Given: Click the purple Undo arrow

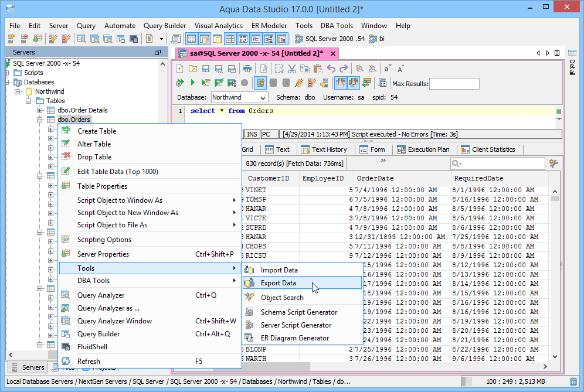Looking at the screenshot, I should [x=331, y=69].
